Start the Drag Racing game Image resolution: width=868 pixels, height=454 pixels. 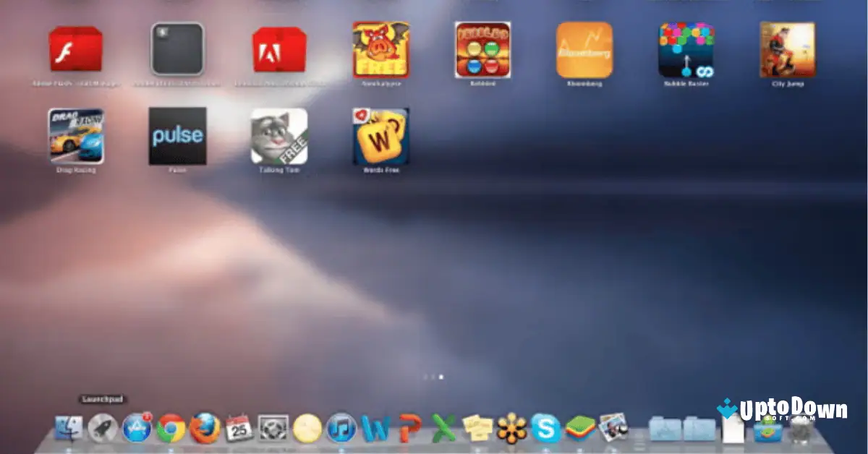pyautogui.click(x=76, y=136)
